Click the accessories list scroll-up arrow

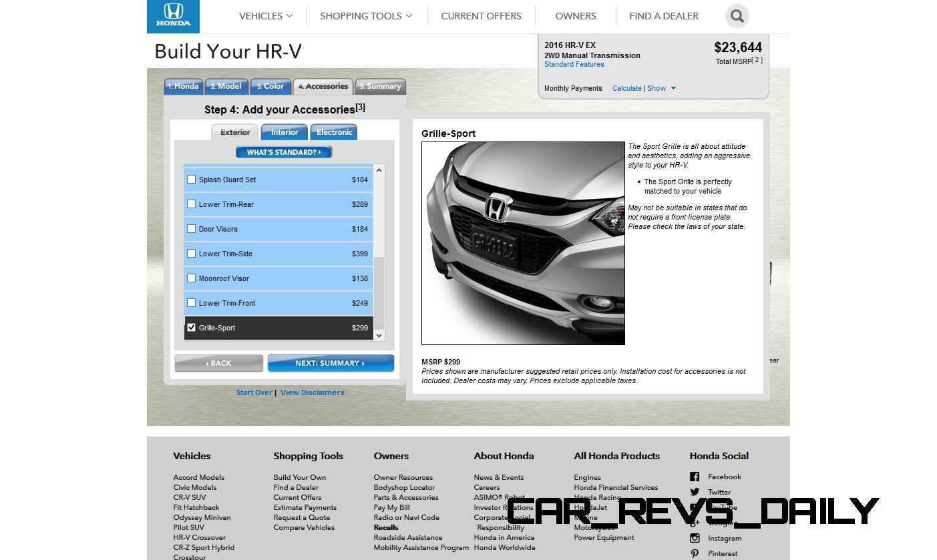[x=379, y=170]
